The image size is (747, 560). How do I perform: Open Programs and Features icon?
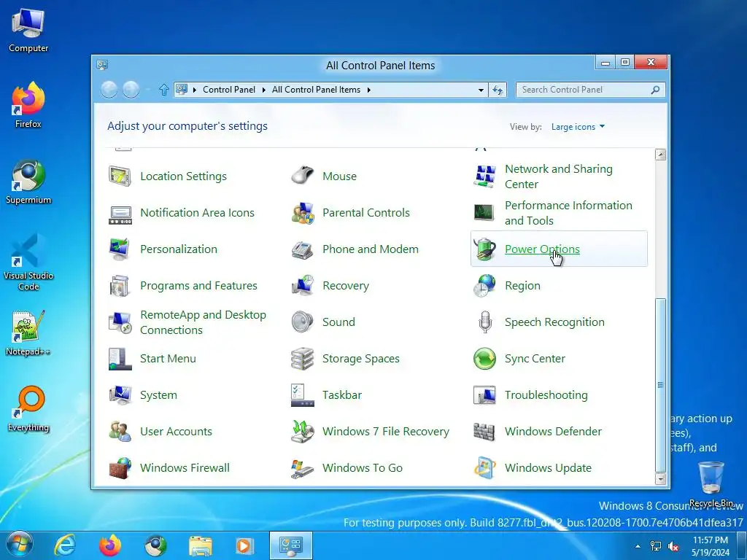(120, 286)
